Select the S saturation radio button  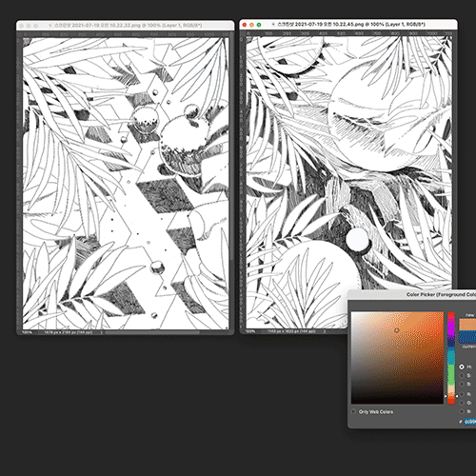point(462,375)
